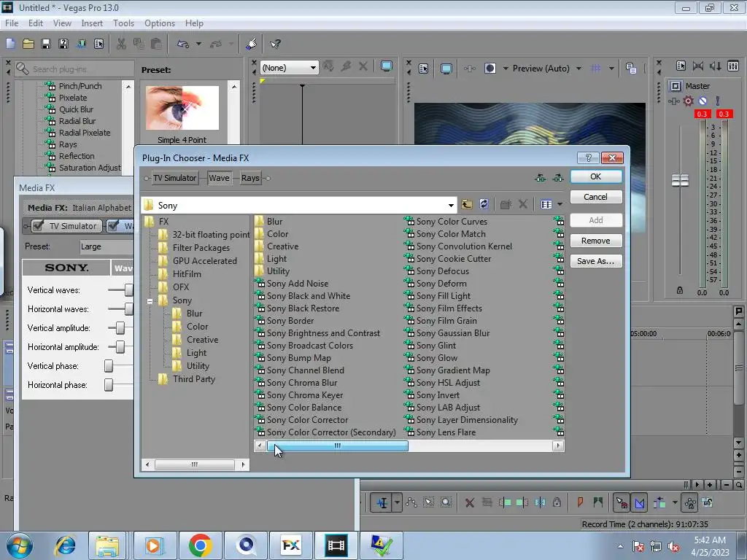Toggle Lock Envelopes to Events button
747x560 pixels.
click(x=690, y=502)
